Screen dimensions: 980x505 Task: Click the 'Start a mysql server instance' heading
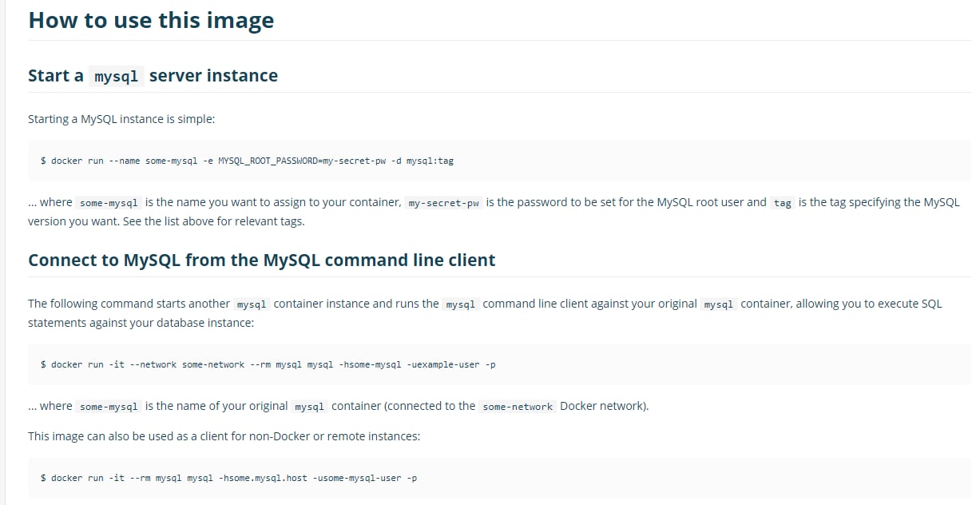coord(153,76)
